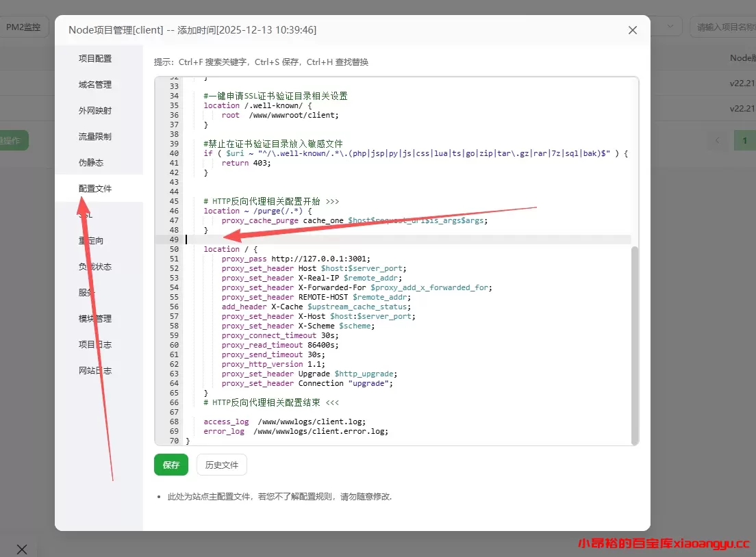Open 历史文件 history file list
This screenshot has width=756, height=557.
click(x=221, y=464)
